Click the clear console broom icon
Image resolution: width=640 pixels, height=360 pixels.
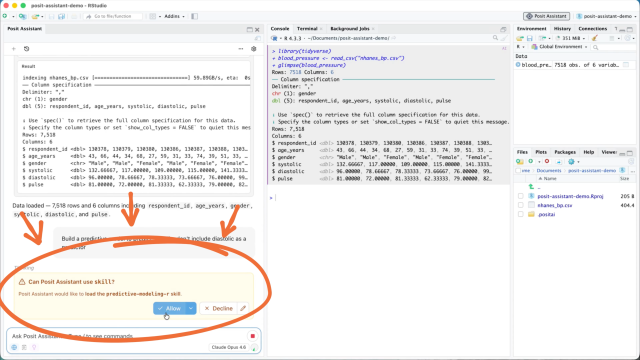click(x=504, y=38)
